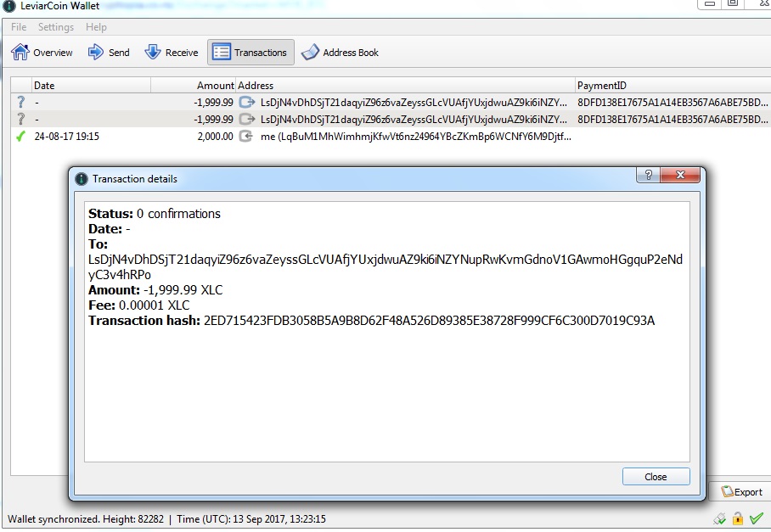
Task: Open the Overview page
Action: (x=42, y=52)
